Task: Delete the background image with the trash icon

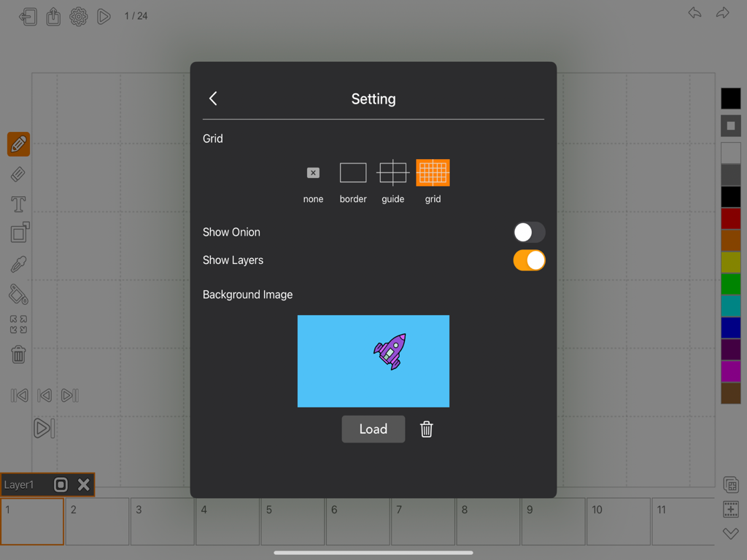Action: pyautogui.click(x=427, y=429)
